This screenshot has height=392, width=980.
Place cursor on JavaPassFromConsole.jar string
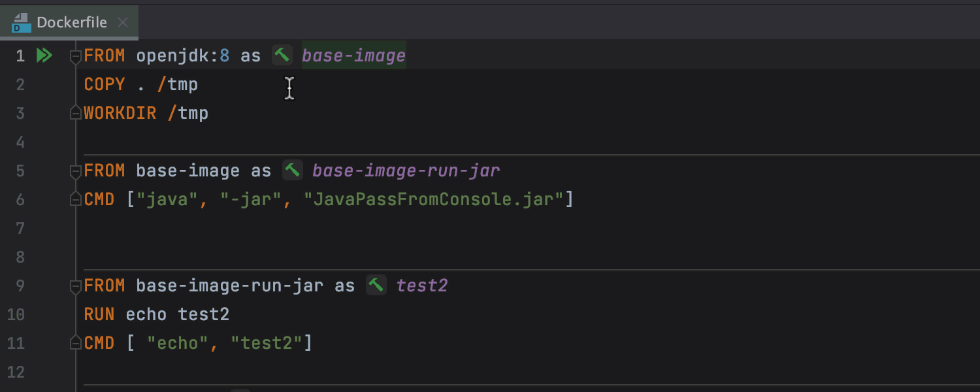click(x=433, y=199)
